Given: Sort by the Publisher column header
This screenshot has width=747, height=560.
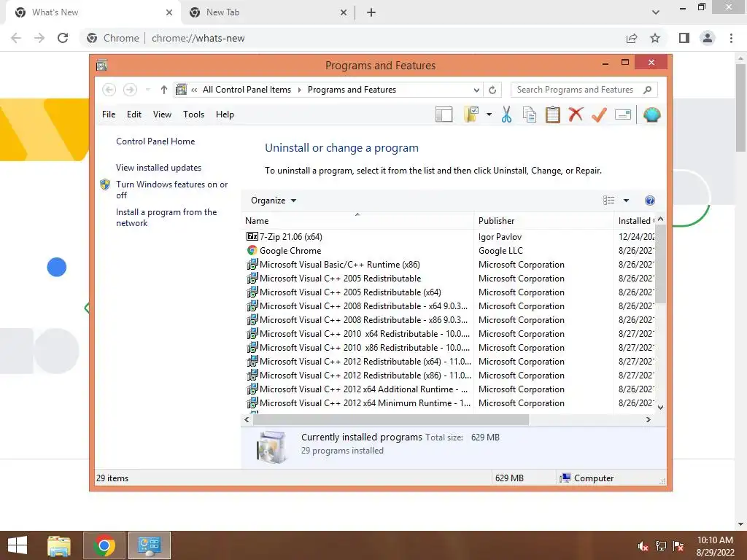Looking at the screenshot, I should coord(544,220).
